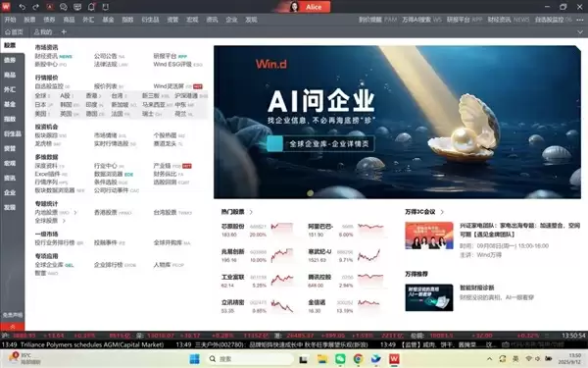The height and width of the screenshot is (368, 588).
Task: Open File Explorer from the taskbar
Action: pos(322,359)
